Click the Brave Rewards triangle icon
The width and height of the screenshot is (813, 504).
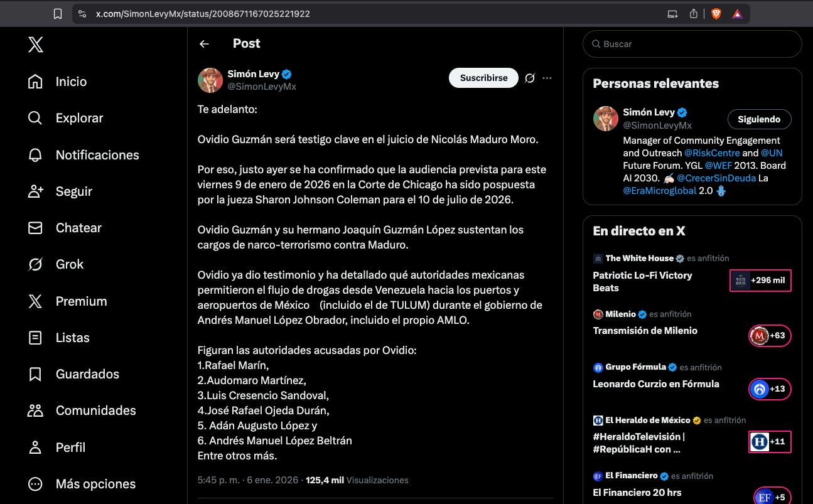pos(738,14)
